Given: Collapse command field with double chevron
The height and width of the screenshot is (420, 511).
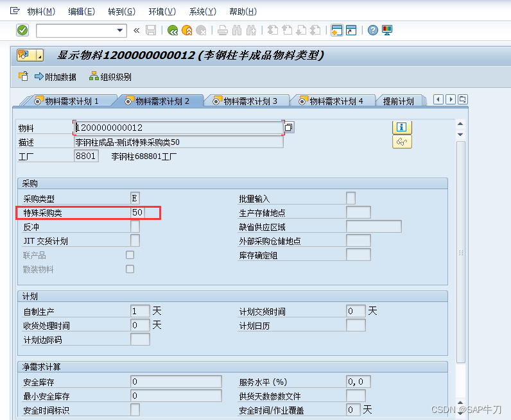Looking at the screenshot, I should tap(136, 31).
